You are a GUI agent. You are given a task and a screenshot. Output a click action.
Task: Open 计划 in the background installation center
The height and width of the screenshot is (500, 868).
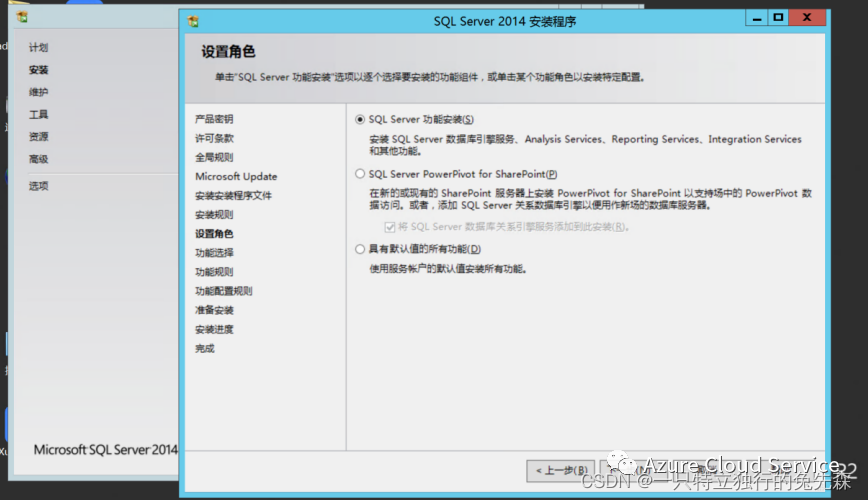pyautogui.click(x=39, y=48)
